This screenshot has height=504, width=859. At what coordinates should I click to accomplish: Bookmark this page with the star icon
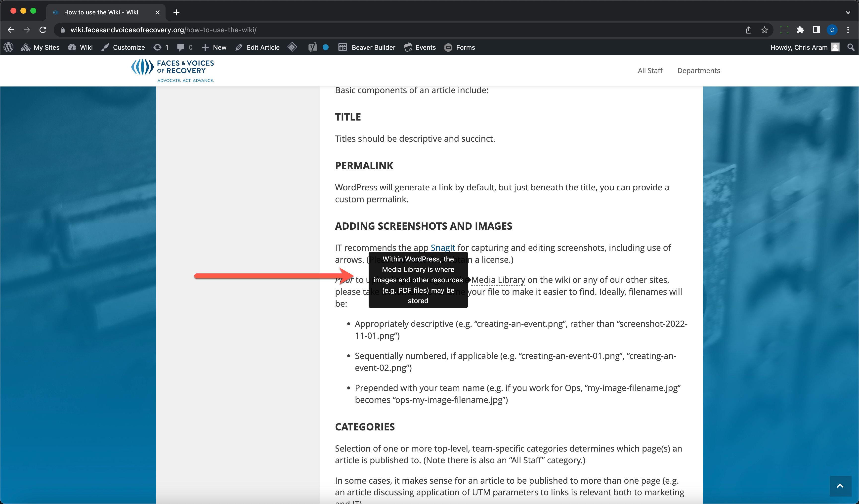765,30
